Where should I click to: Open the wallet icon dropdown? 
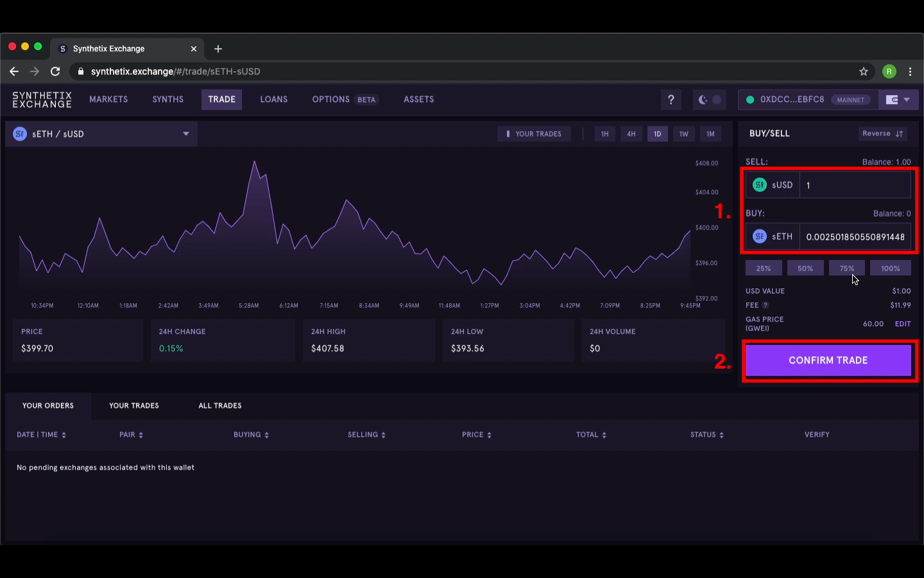[898, 100]
